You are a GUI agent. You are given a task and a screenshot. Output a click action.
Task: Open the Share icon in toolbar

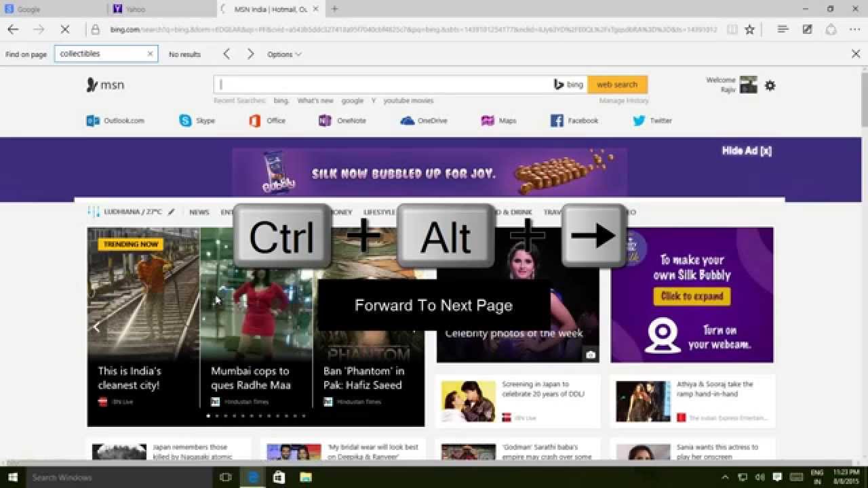point(831,29)
